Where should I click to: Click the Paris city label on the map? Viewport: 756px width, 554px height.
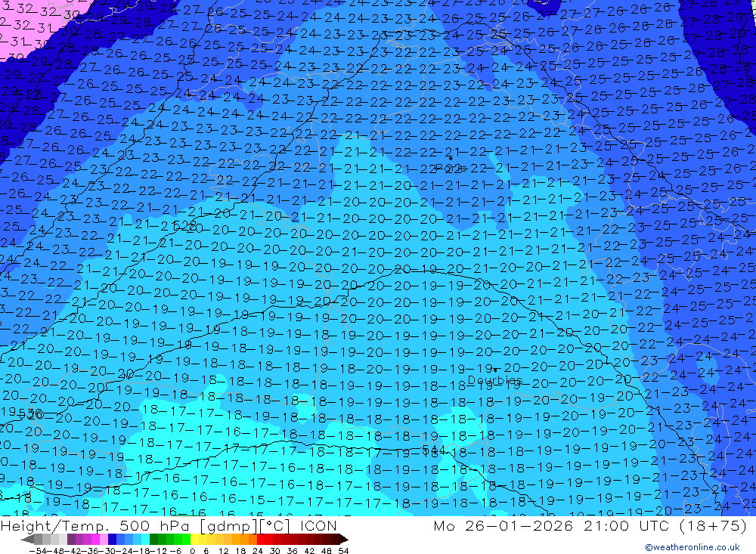[x=451, y=167]
